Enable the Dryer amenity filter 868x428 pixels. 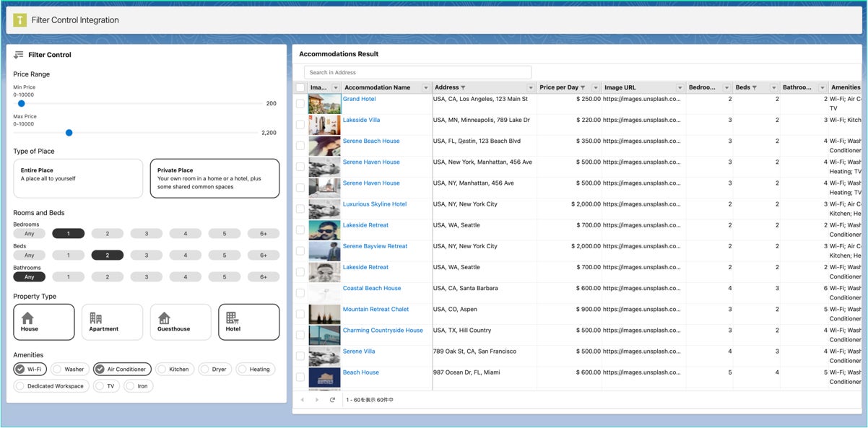pyautogui.click(x=204, y=369)
